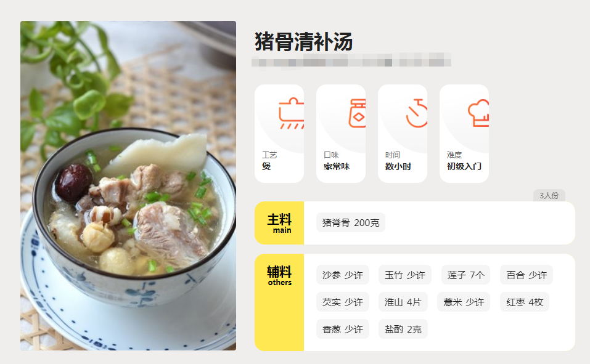Click the stopwatch time icon
Image resolution: width=590 pixels, height=364 pixels.
tap(417, 113)
